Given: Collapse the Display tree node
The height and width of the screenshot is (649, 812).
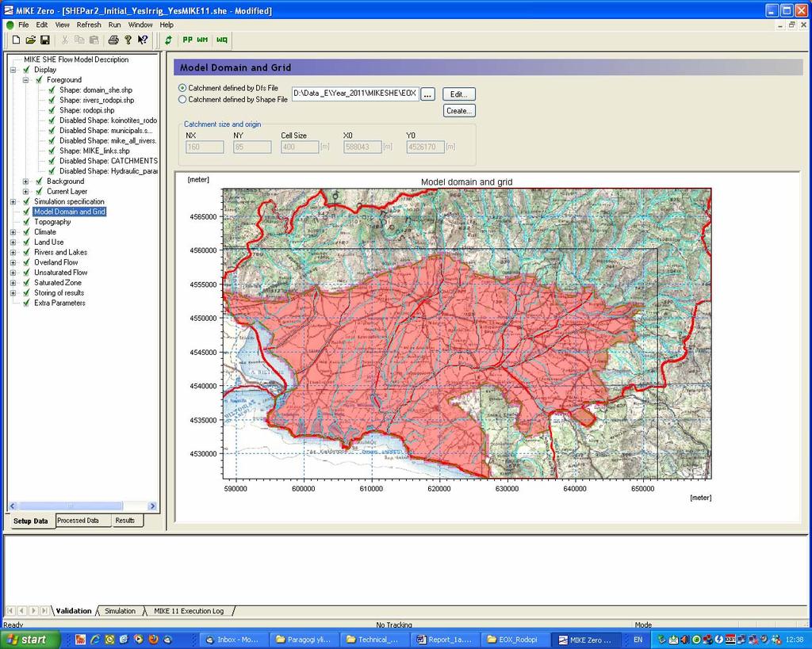Looking at the screenshot, I should (13, 70).
